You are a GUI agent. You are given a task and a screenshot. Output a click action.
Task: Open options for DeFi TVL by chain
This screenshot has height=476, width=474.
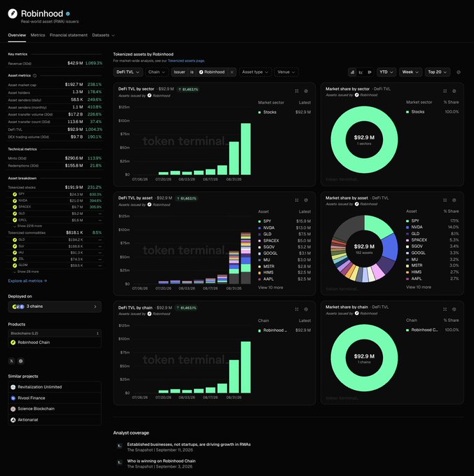pos(306,309)
